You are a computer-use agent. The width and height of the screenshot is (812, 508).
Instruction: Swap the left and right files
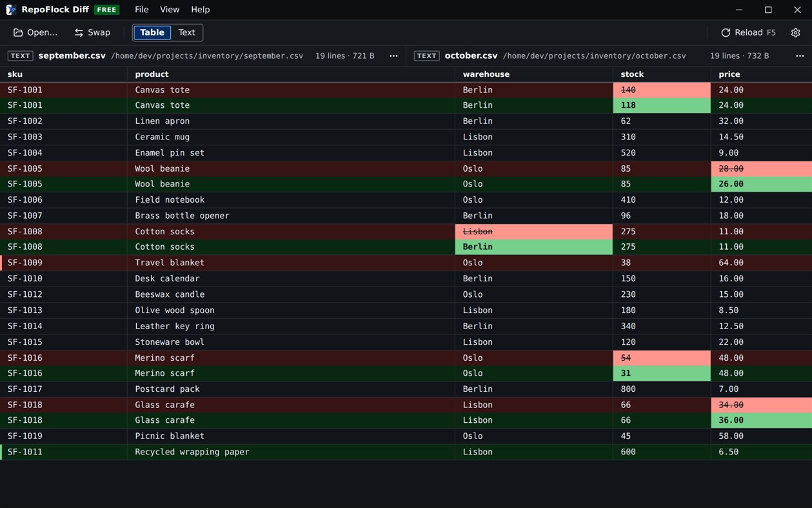[x=92, y=32]
